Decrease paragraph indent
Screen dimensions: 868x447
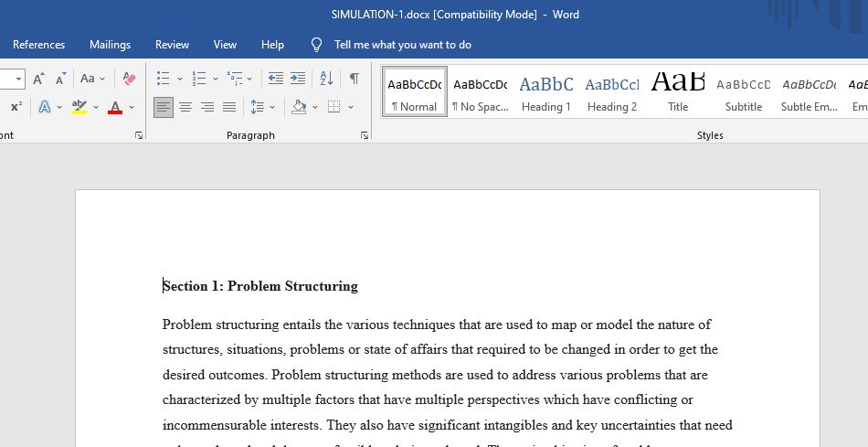tap(275, 79)
